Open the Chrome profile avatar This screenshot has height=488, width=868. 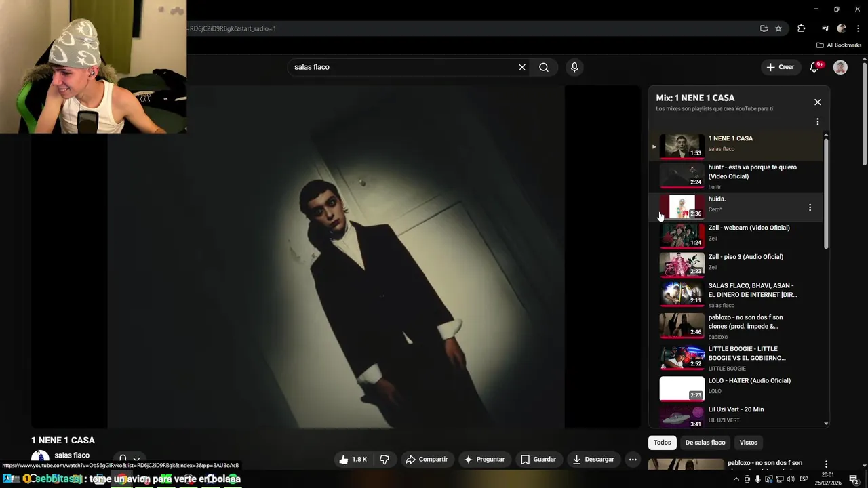[x=842, y=28]
